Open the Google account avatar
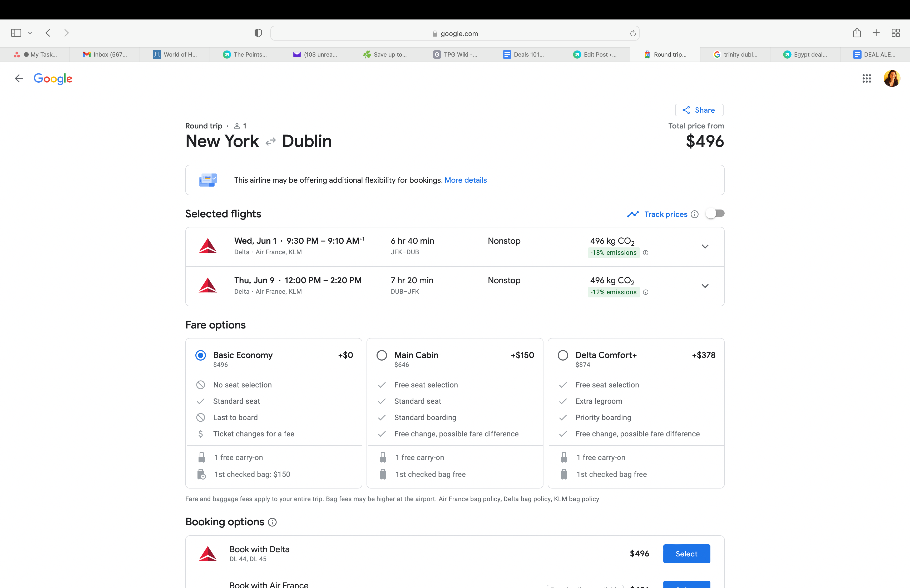 892,79
